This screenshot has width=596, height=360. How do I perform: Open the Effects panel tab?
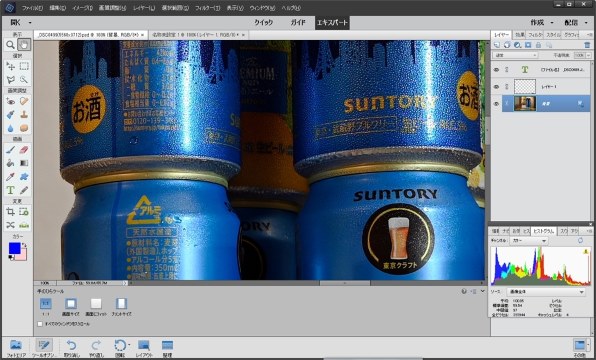coord(519,35)
